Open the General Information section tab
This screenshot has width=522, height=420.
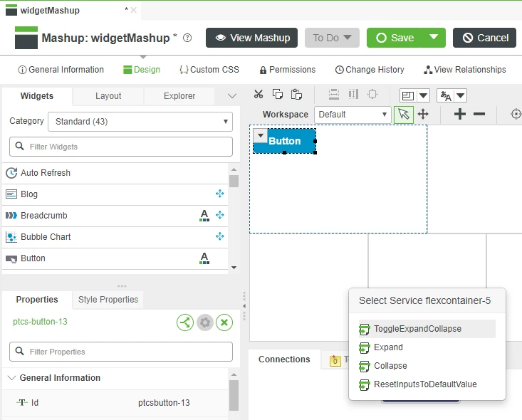(x=61, y=70)
